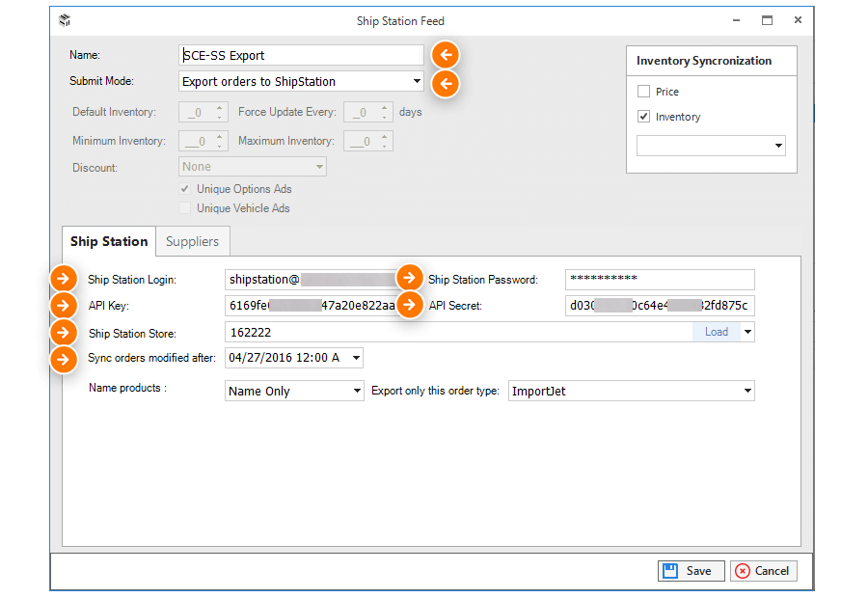Increase Maximum Inventory with up arrow
Viewport: 868px width, 598px height.
[x=384, y=136]
